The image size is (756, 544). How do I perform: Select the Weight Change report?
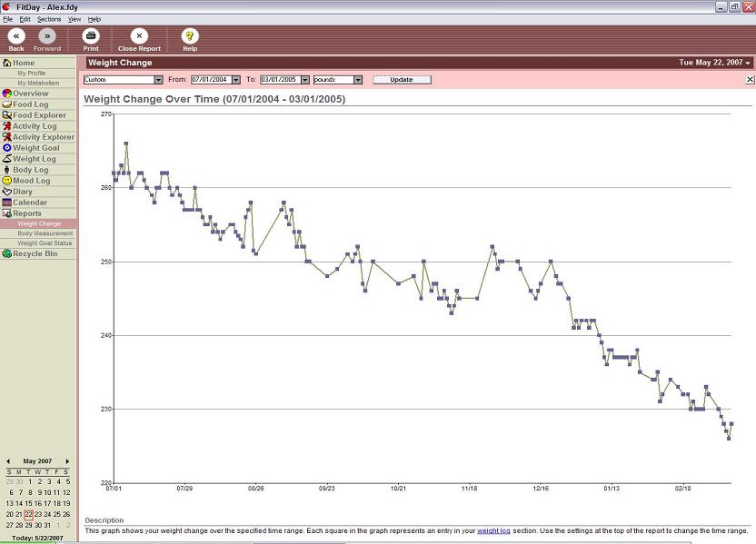click(38, 223)
